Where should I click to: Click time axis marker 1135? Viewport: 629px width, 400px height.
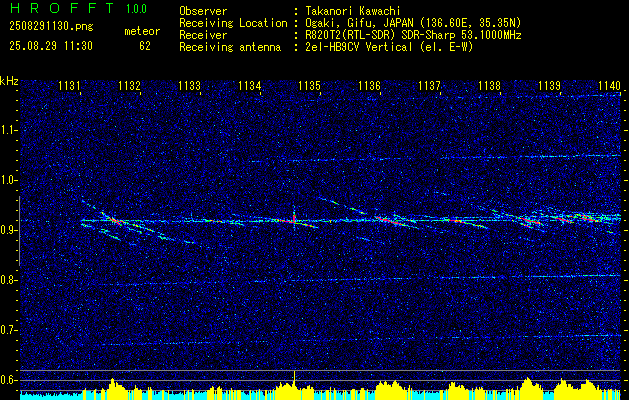[310, 85]
